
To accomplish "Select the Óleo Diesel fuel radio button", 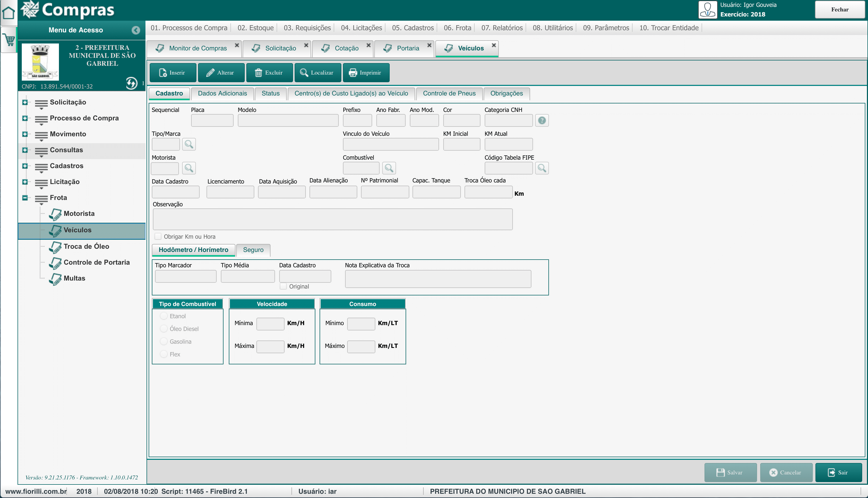I will pos(164,329).
